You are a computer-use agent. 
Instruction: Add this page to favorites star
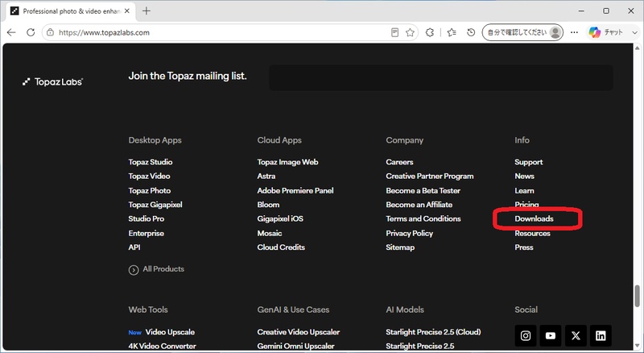410,32
